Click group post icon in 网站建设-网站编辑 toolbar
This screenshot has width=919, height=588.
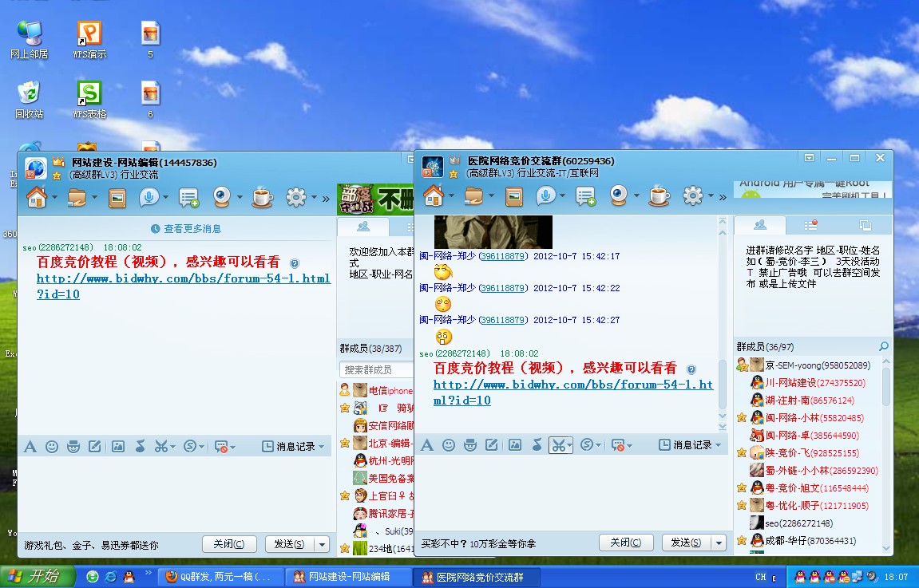(x=188, y=197)
